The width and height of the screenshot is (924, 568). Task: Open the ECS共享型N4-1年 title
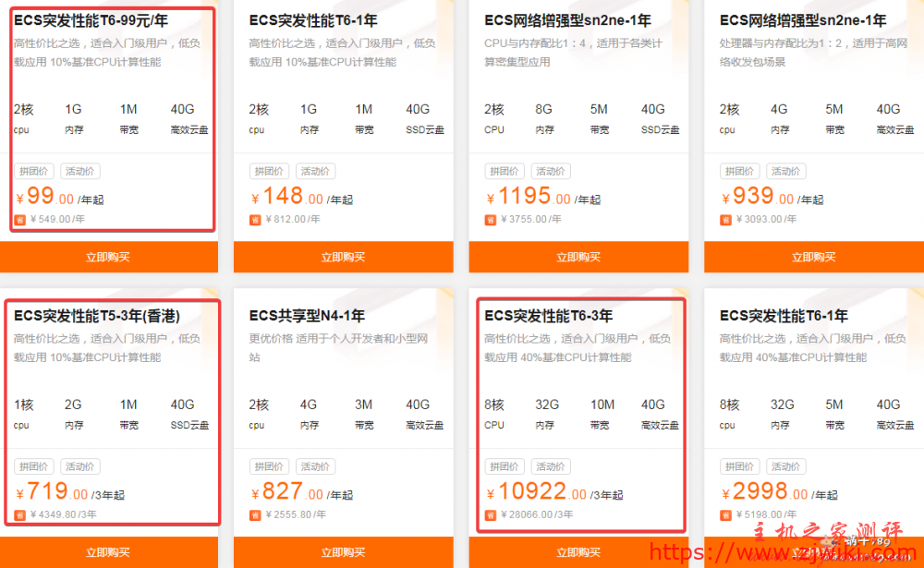tap(307, 316)
